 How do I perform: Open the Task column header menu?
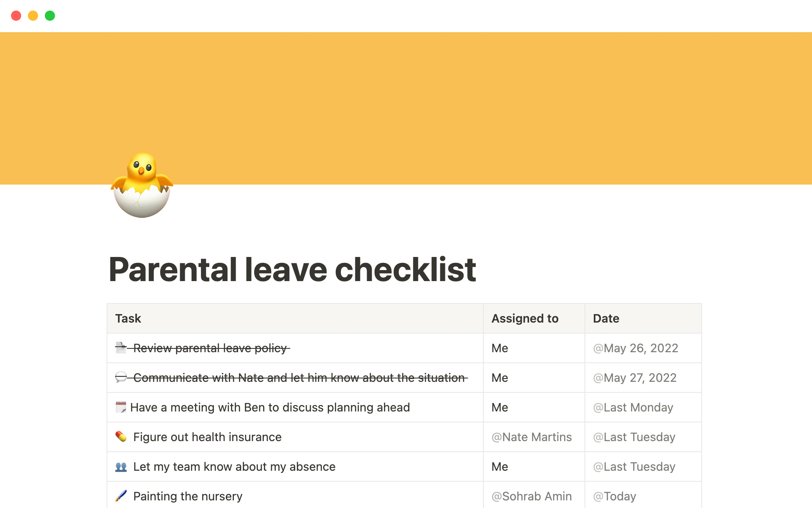(x=128, y=318)
